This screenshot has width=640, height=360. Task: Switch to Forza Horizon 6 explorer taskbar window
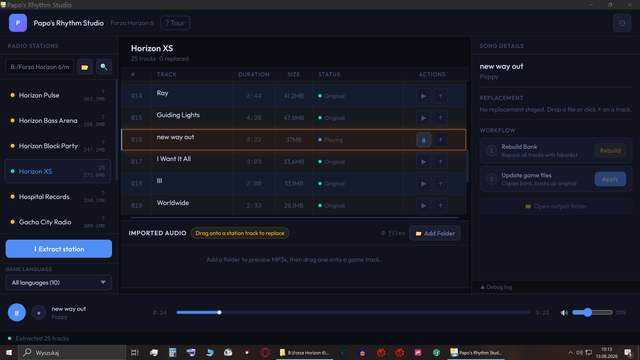pyautogui.click(x=304, y=353)
